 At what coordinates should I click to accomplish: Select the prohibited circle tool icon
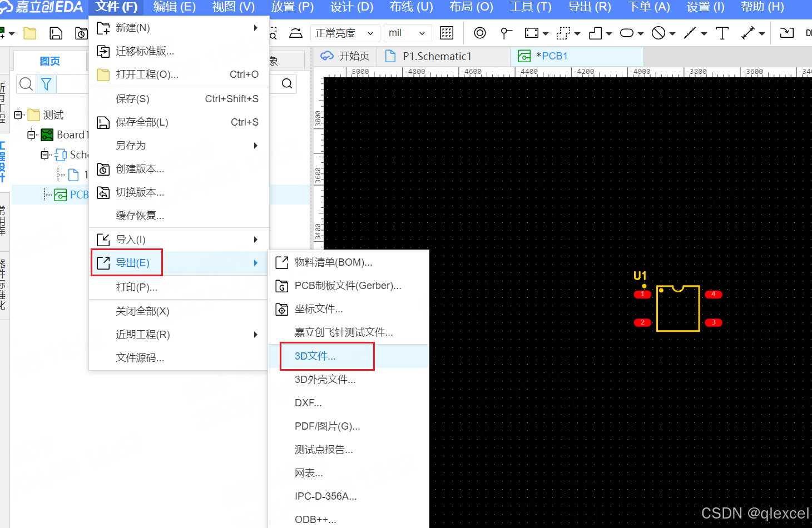coord(658,33)
